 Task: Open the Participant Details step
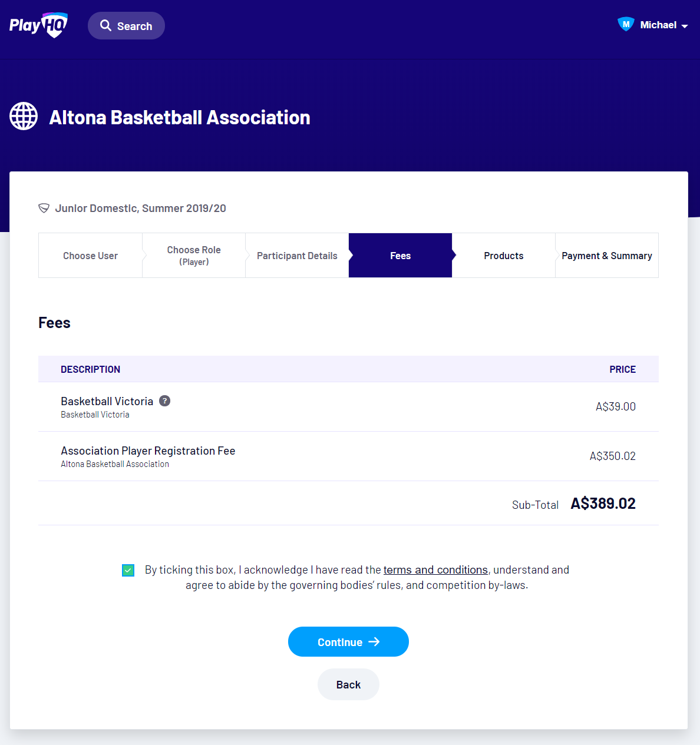tap(297, 256)
